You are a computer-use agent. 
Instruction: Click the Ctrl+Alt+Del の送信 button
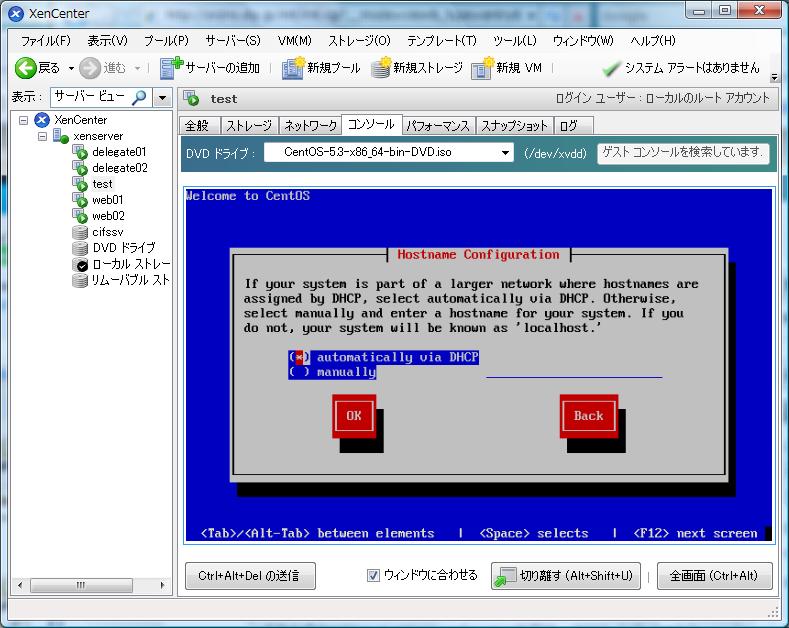point(250,576)
